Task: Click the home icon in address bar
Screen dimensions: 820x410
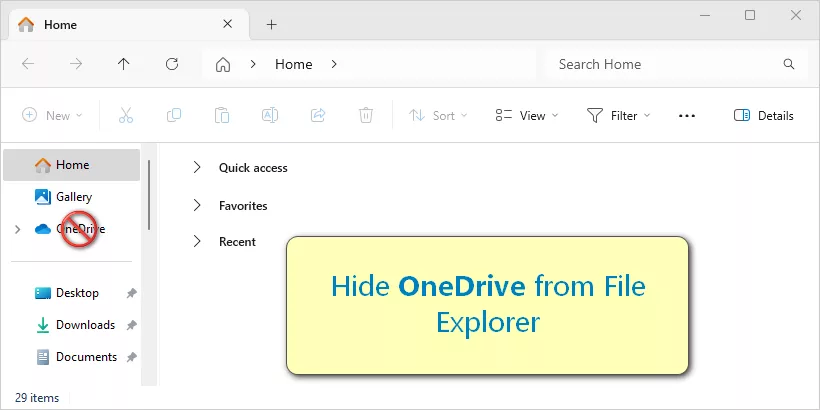Action: (223, 64)
